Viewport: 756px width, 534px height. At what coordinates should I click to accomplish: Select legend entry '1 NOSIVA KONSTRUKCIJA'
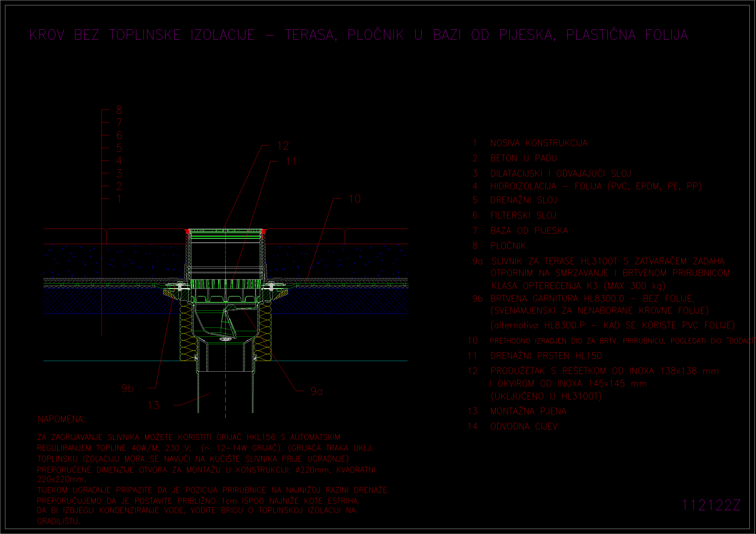530,143
